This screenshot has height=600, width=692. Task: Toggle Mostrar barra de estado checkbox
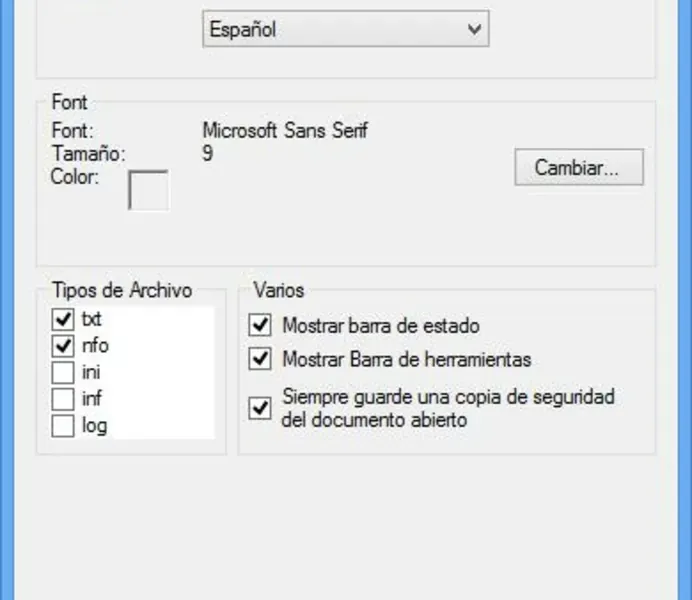(260, 325)
